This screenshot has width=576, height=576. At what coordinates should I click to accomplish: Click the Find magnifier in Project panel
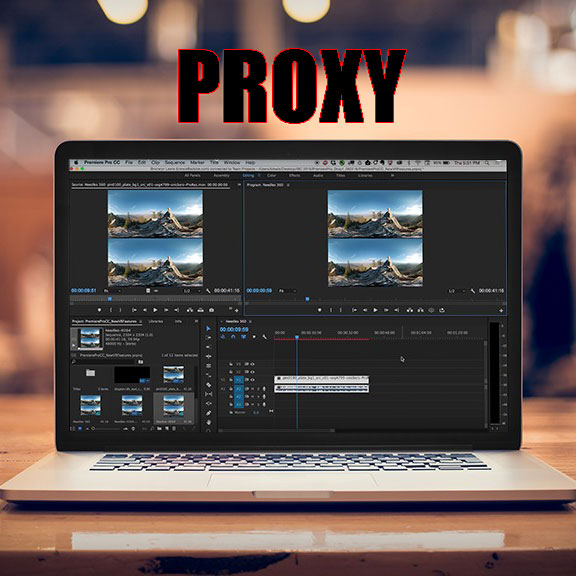[x=152, y=428]
